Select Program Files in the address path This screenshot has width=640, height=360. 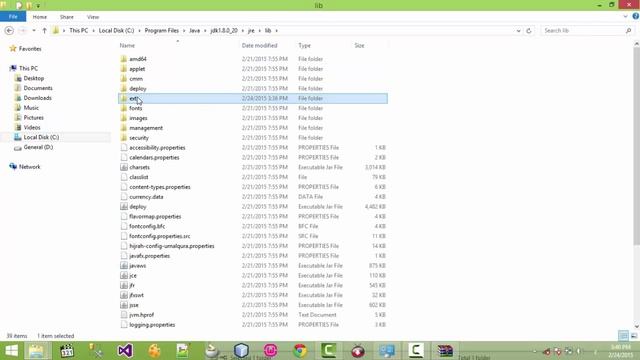click(162, 31)
